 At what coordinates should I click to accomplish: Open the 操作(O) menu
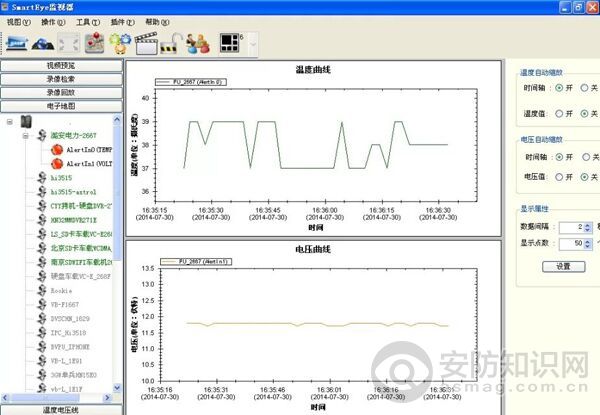(53, 22)
